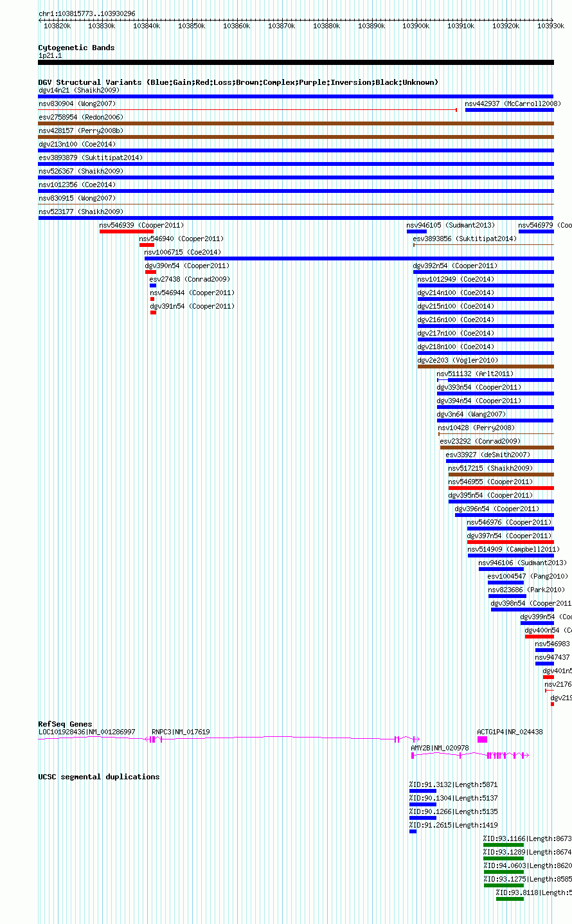572x924 pixels.
Task: Click nsv514909 (Campbell2011) label
Action: [x=514, y=549]
